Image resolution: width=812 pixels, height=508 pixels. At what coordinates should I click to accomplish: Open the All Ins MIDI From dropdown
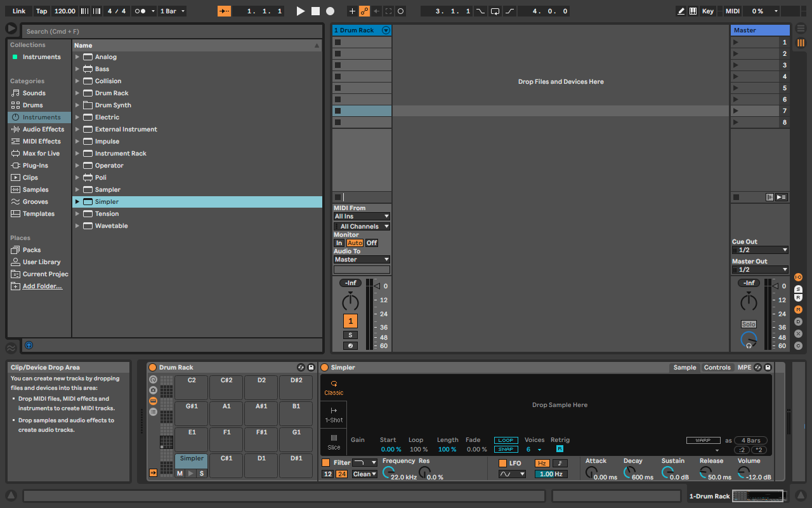coord(362,216)
